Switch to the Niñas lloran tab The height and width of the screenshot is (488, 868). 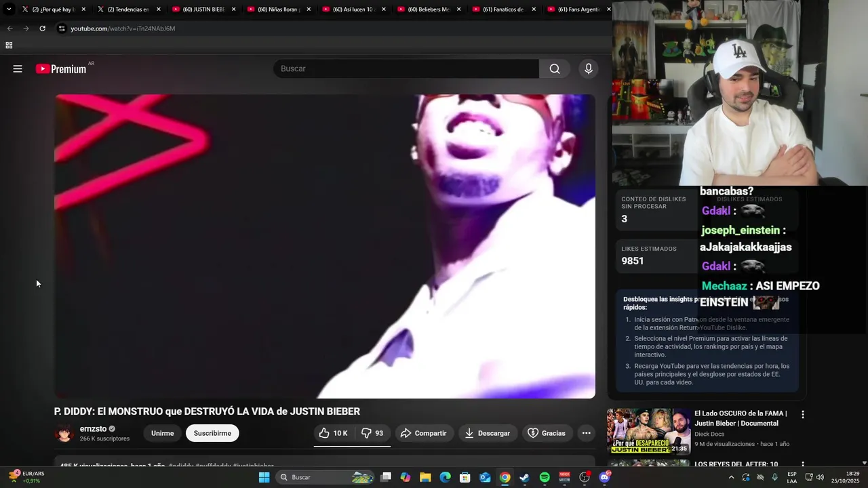(x=278, y=9)
